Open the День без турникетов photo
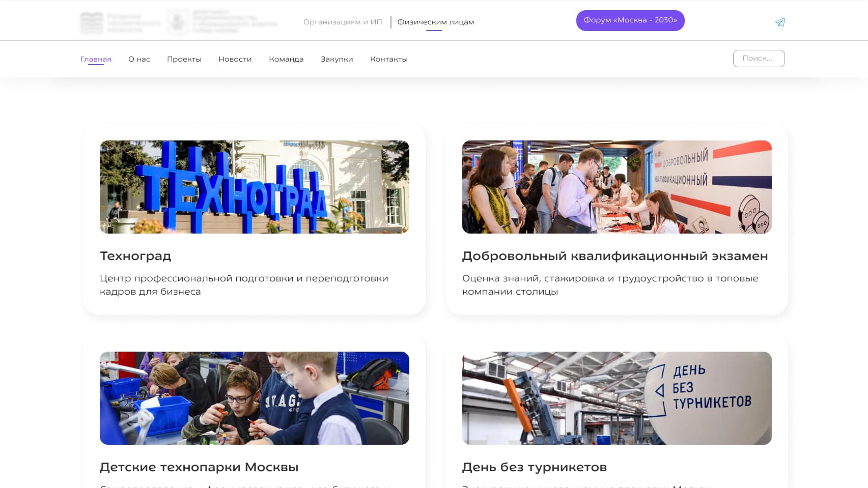Viewport: 868px width, 488px height. coord(617,398)
